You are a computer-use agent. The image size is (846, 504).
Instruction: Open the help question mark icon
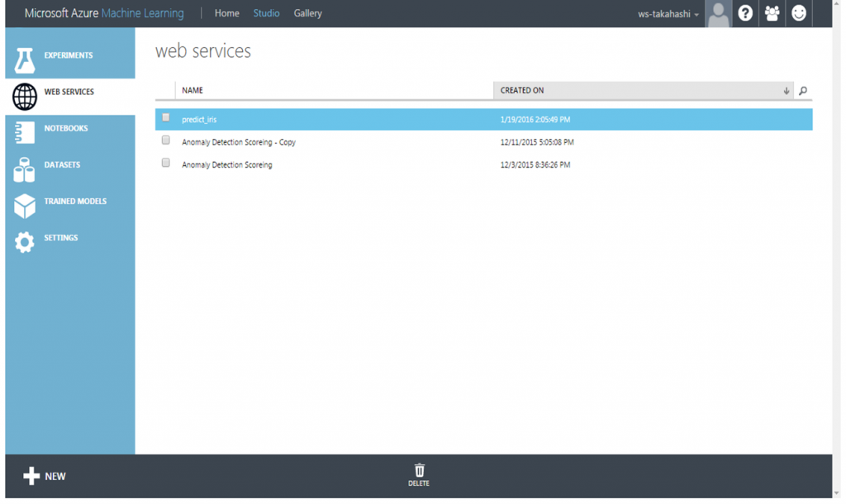click(x=745, y=13)
